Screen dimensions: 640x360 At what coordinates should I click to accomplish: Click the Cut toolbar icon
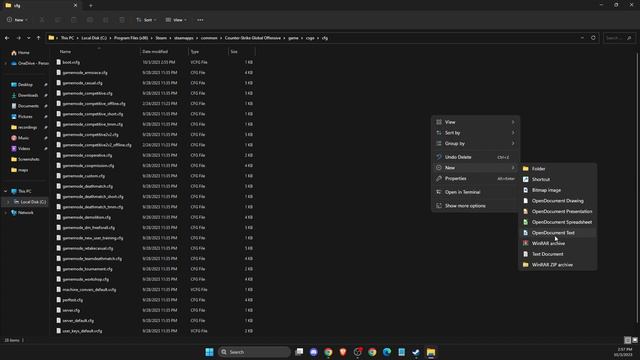pyautogui.click(x=42, y=20)
